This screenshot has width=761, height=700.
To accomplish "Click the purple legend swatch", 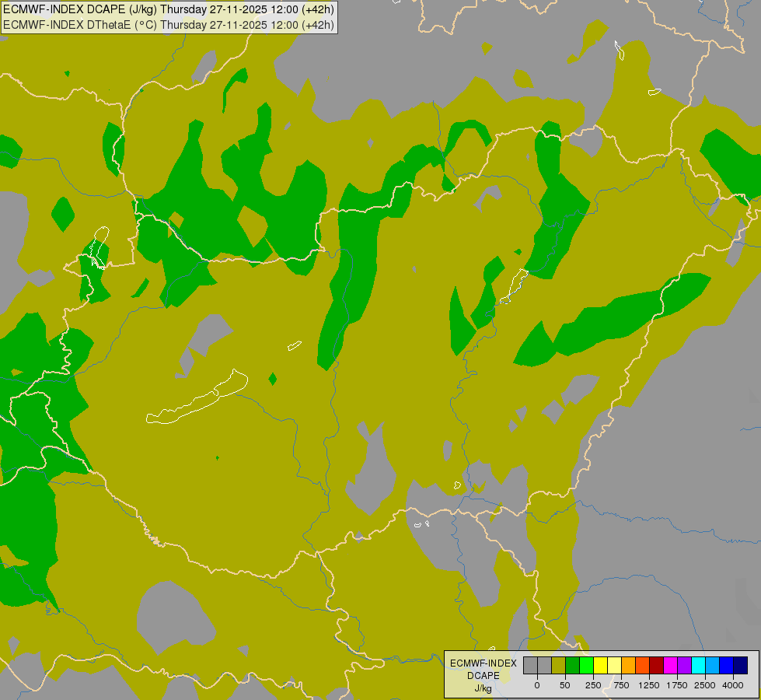I will 684,665.
